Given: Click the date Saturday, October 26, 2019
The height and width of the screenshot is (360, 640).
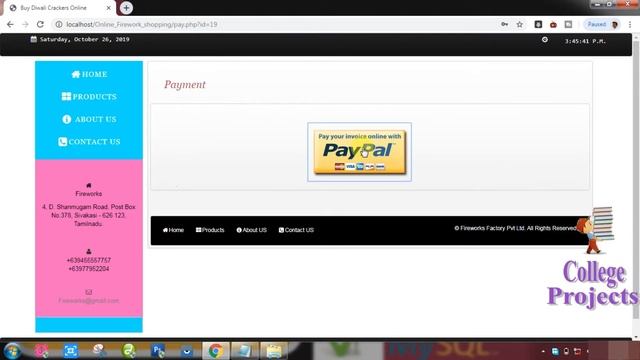Looking at the screenshot, I should [84, 39].
